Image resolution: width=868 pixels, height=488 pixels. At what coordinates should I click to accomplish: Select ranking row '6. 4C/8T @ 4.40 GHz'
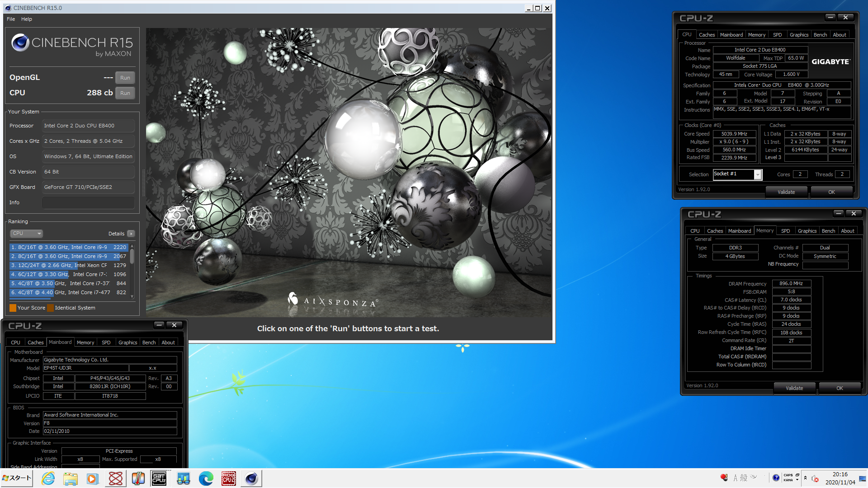coord(69,292)
